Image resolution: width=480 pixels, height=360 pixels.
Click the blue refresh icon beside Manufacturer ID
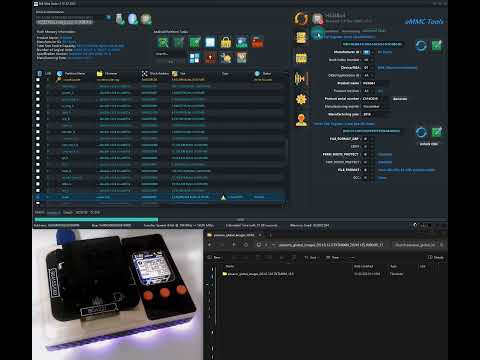click(x=421, y=45)
